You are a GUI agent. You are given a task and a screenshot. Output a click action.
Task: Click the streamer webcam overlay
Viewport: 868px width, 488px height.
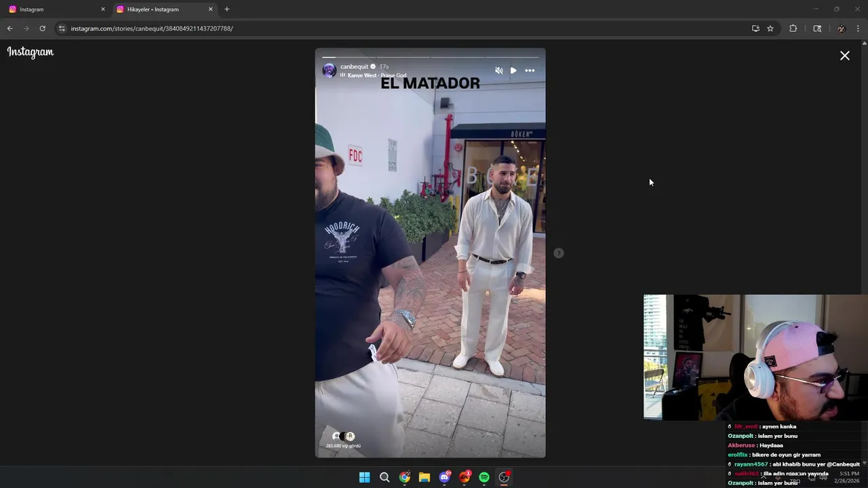[755, 357]
